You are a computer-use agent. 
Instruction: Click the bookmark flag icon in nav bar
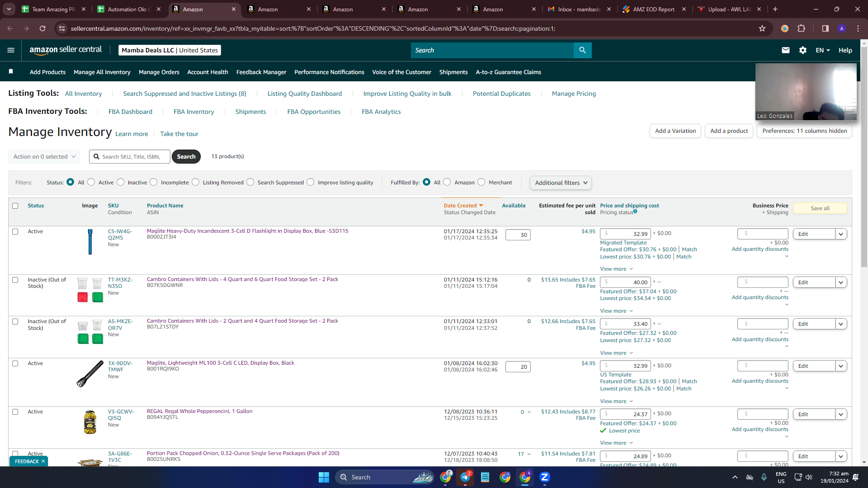coord(11,71)
